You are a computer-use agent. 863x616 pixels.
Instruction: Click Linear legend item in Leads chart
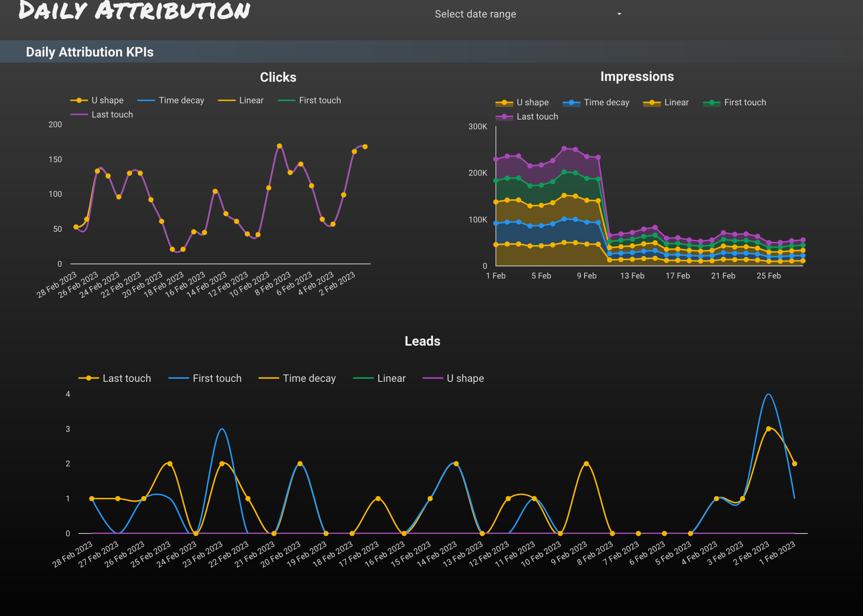tap(391, 379)
